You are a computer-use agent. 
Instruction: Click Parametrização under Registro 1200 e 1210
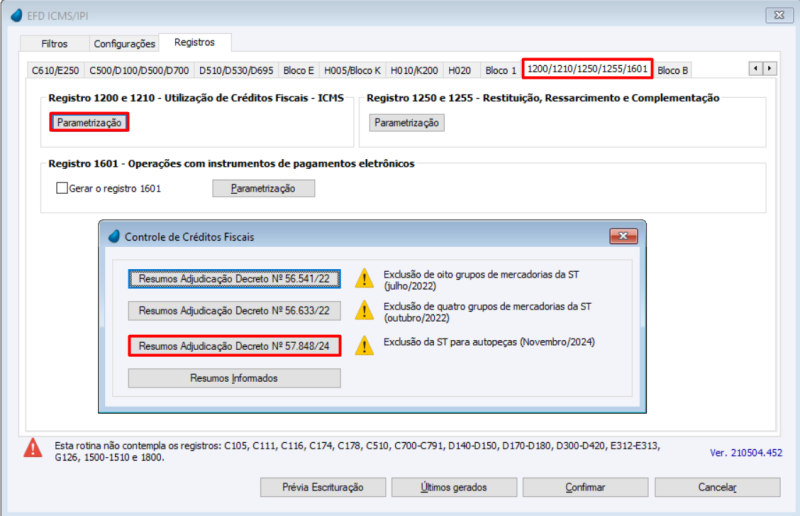click(x=89, y=122)
